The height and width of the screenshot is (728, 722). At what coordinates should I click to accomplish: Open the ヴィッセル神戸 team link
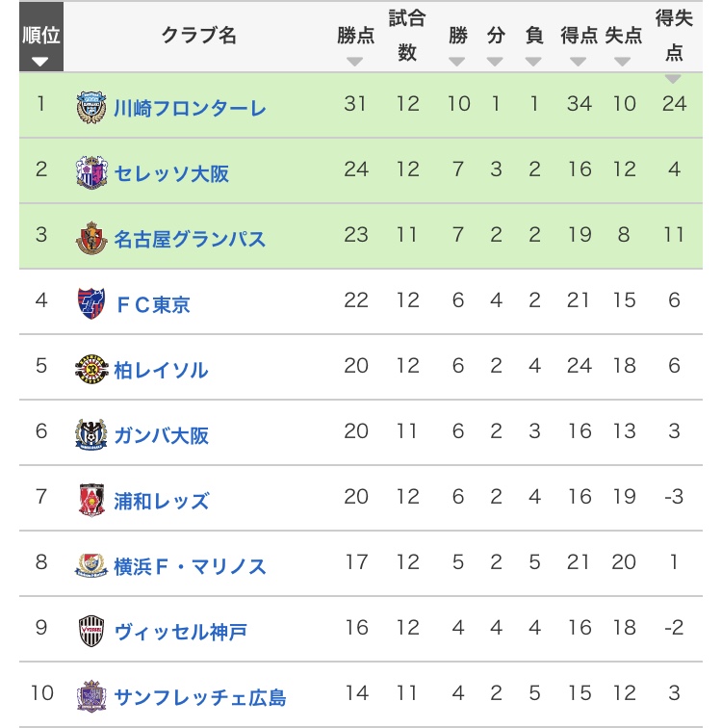coord(180,632)
